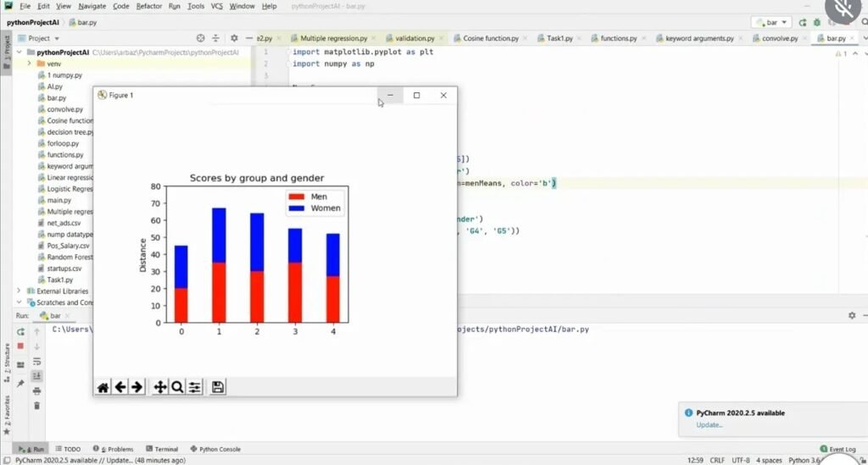Select the Zoom to rectangle magnifier tool
This screenshot has width=868, height=465.
177,387
